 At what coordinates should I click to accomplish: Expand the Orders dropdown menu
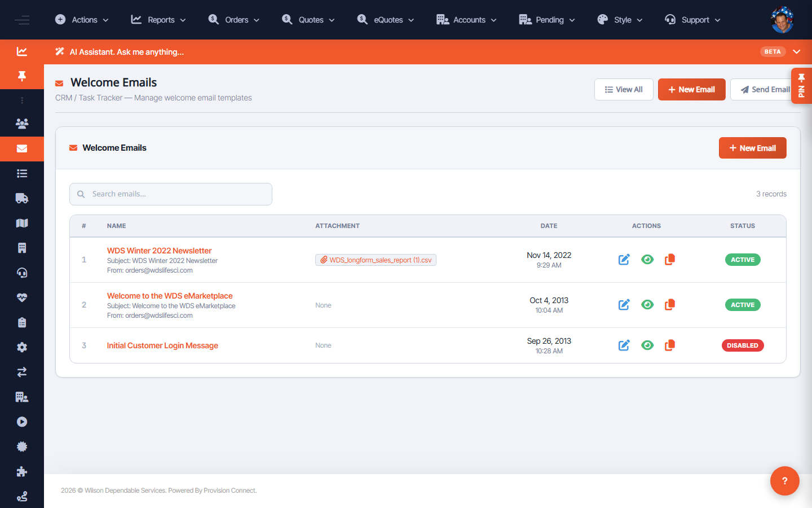(234, 20)
